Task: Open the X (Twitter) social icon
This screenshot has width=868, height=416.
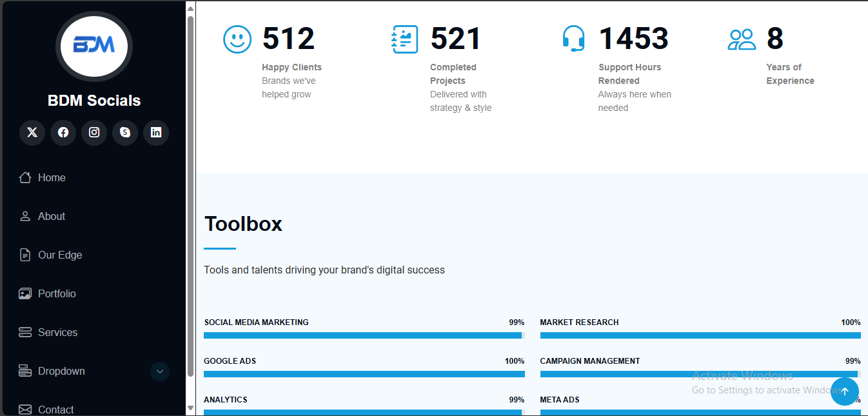Action: click(x=32, y=132)
